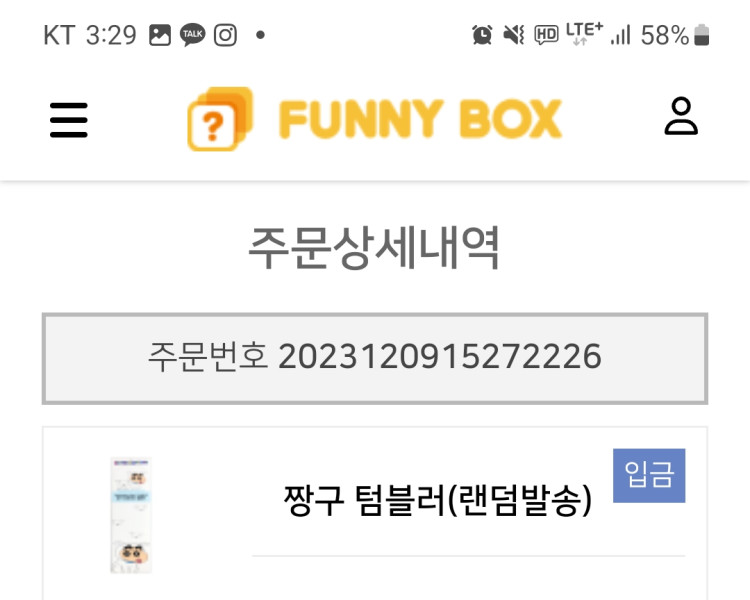Screen dimensions: 750x600
Task: Open the user profile icon
Action: (x=681, y=116)
